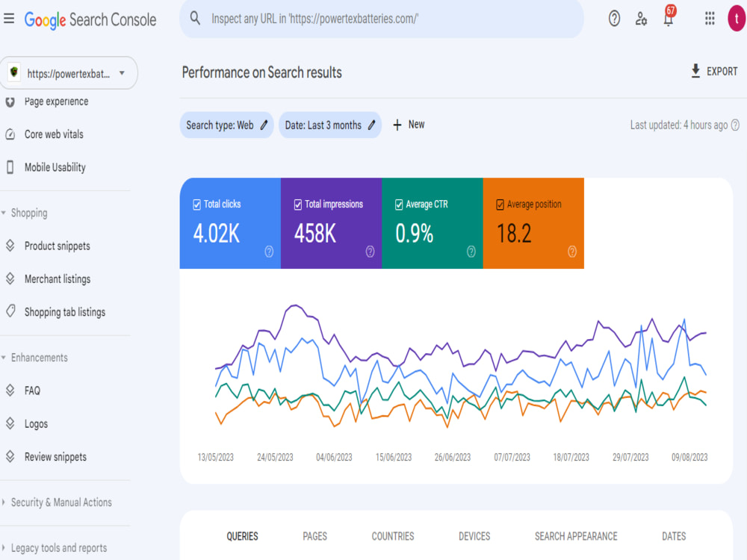Open the hamburger navigation menu

[9, 19]
